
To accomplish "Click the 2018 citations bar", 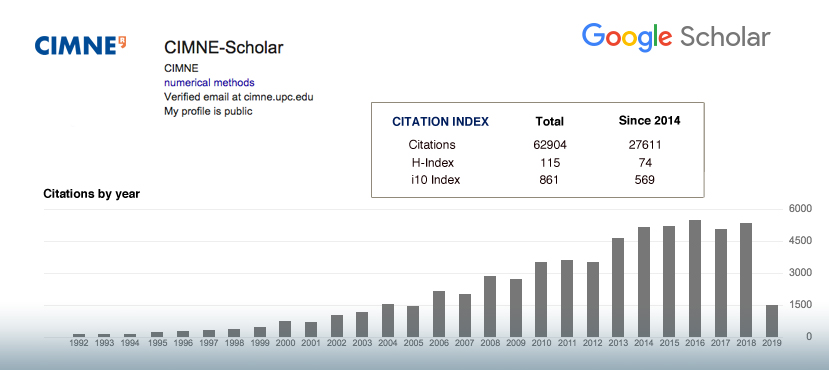I will click(x=745, y=280).
